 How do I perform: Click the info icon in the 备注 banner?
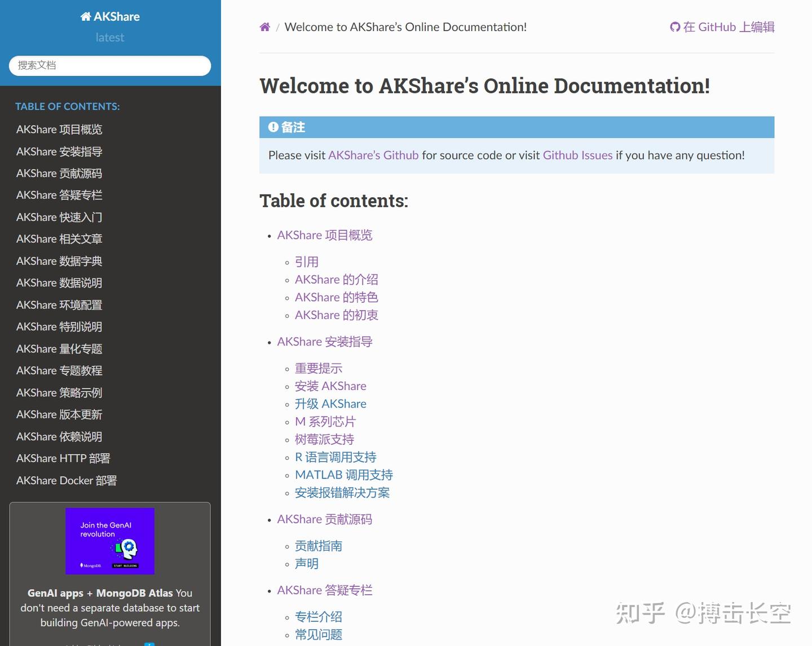coord(273,127)
